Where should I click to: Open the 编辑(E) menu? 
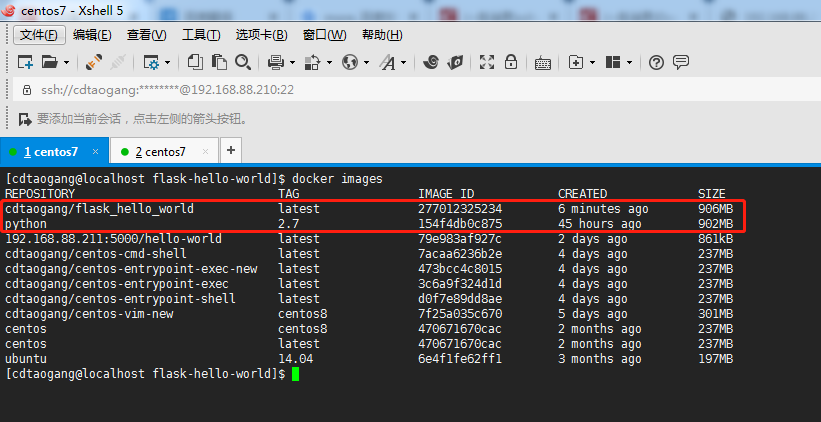(x=92, y=35)
